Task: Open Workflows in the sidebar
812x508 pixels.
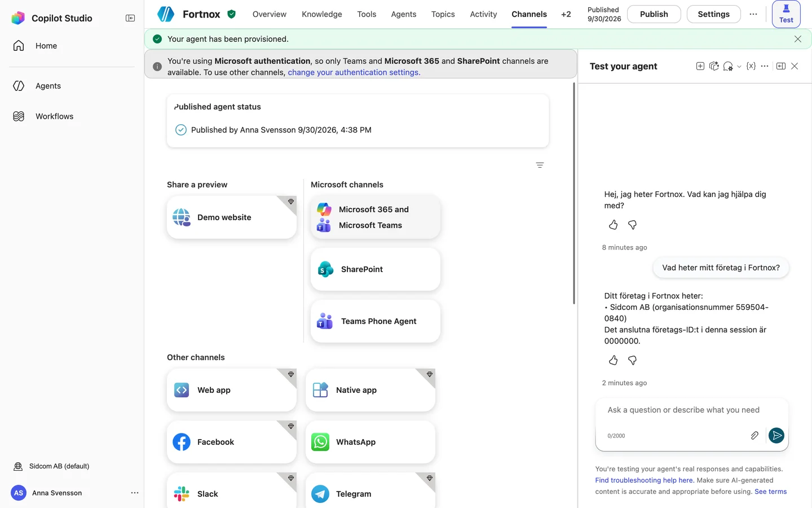Action: [55, 116]
